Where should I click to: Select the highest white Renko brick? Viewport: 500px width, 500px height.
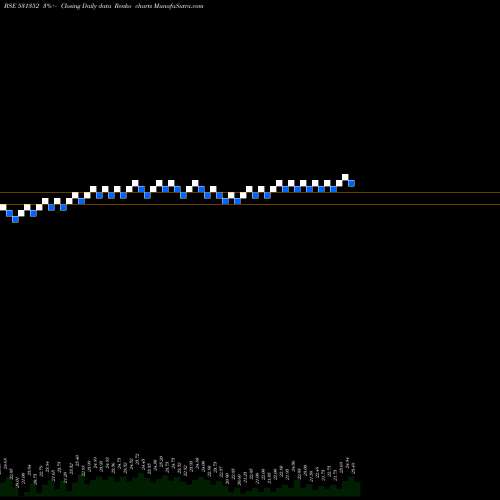click(345, 177)
